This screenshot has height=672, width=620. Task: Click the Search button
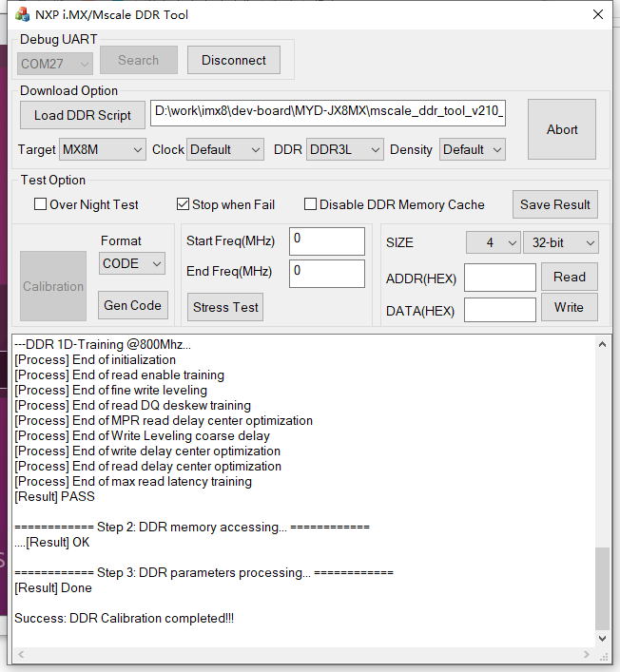pos(139,60)
